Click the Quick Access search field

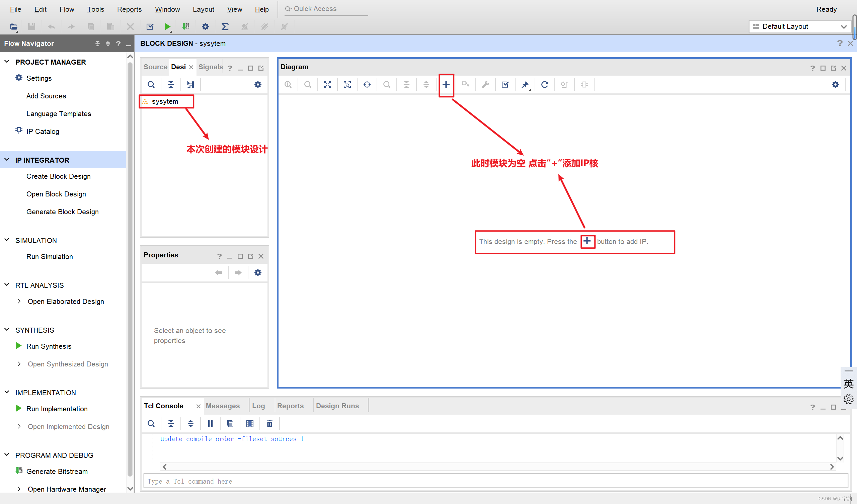pos(326,9)
